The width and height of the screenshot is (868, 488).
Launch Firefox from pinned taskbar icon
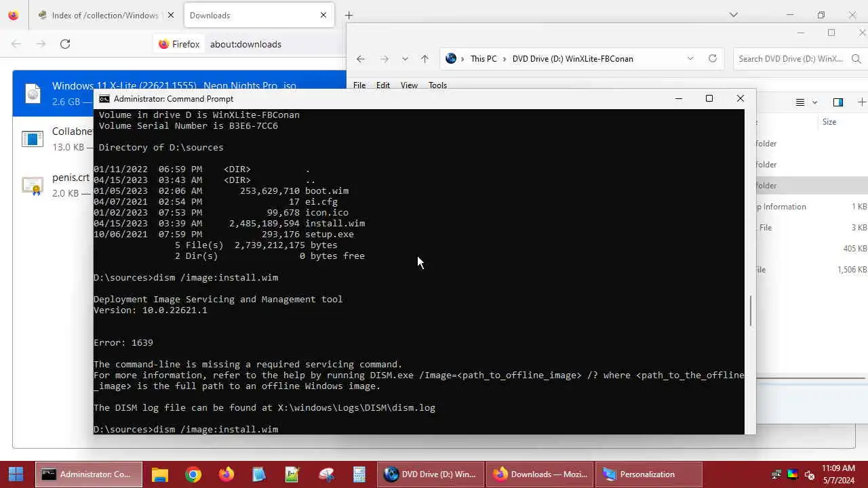226,474
